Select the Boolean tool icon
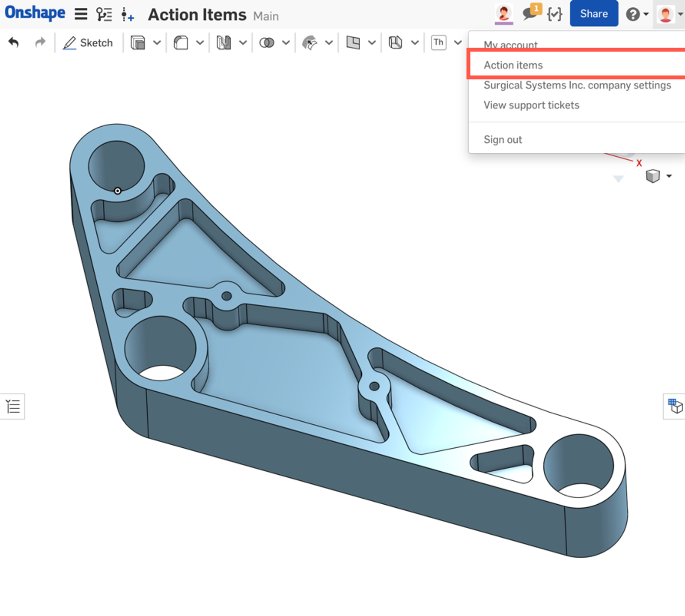The width and height of the screenshot is (685, 616). (267, 43)
